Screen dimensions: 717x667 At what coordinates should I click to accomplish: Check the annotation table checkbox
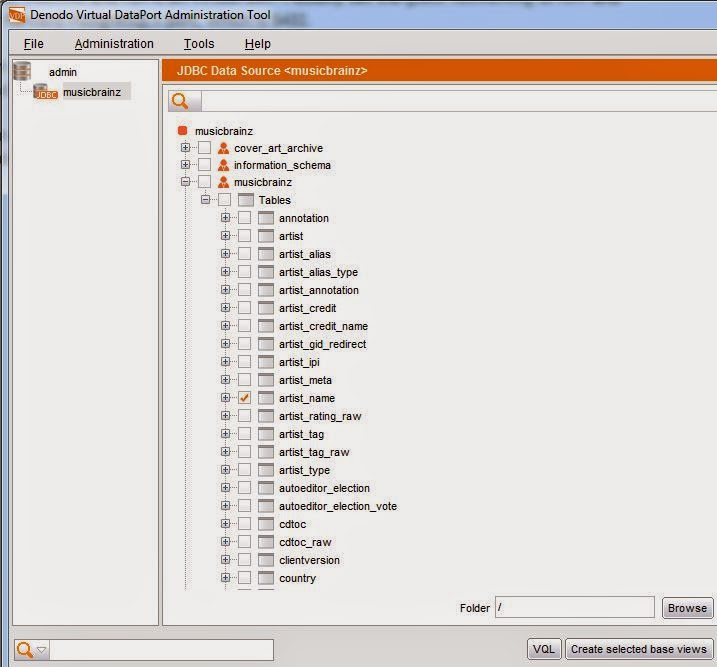(245, 218)
